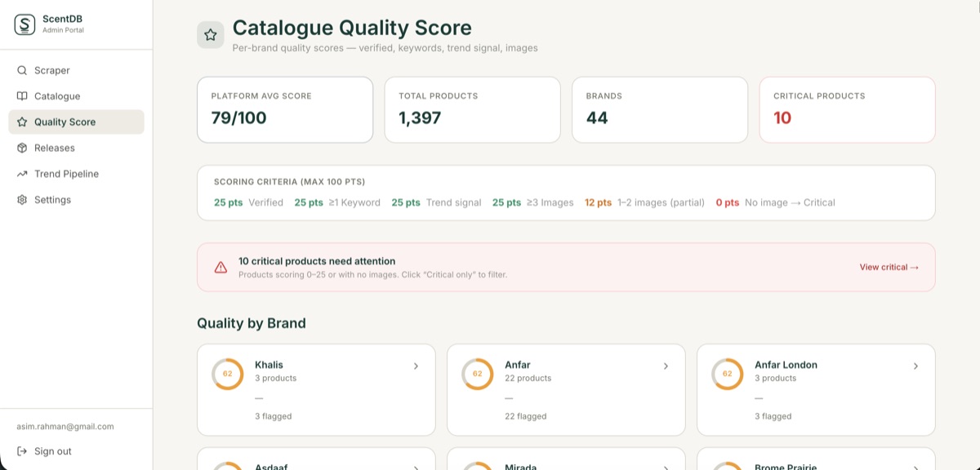
Task: Click the Catalogue book icon
Action: [x=22, y=96]
